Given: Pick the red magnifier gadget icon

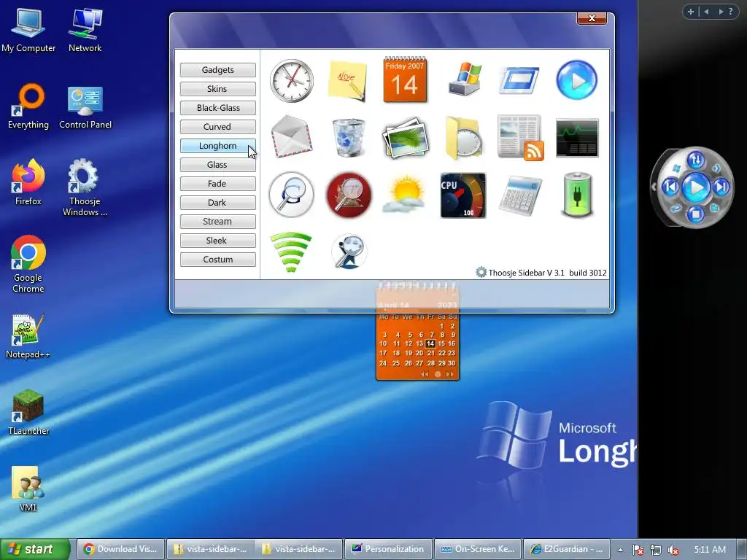Looking at the screenshot, I should (348, 195).
